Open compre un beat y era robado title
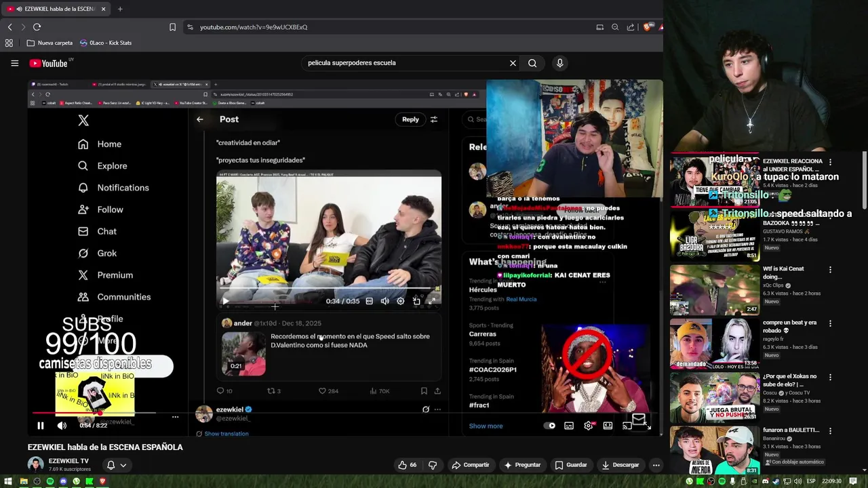This screenshot has width=868, height=488. coord(789,327)
